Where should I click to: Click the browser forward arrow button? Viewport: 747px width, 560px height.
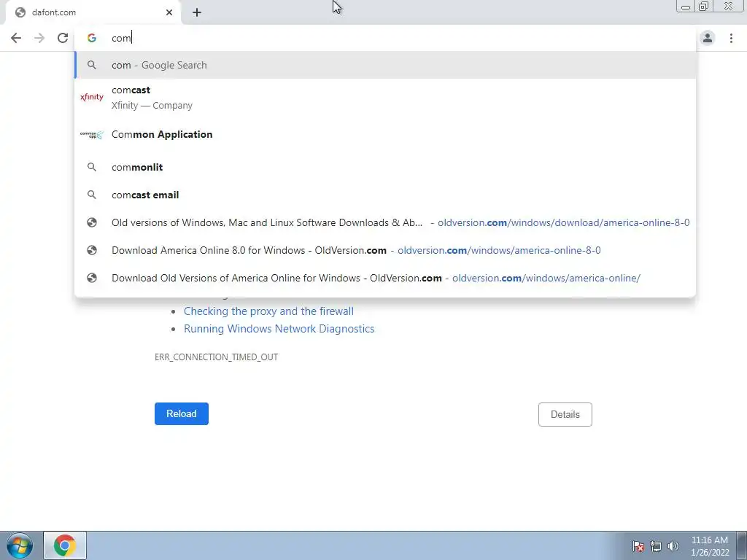click(x=39, y=38)
